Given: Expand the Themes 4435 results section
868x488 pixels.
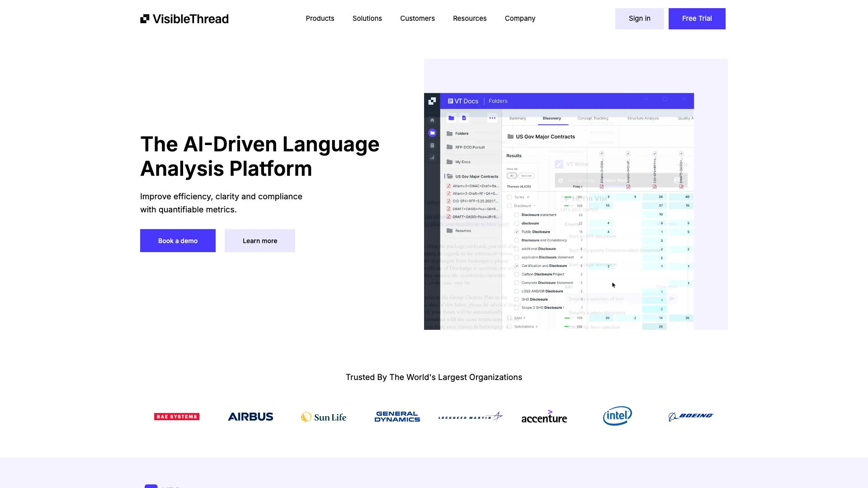Looking at the screenshot, I should [x=2, y=259].
